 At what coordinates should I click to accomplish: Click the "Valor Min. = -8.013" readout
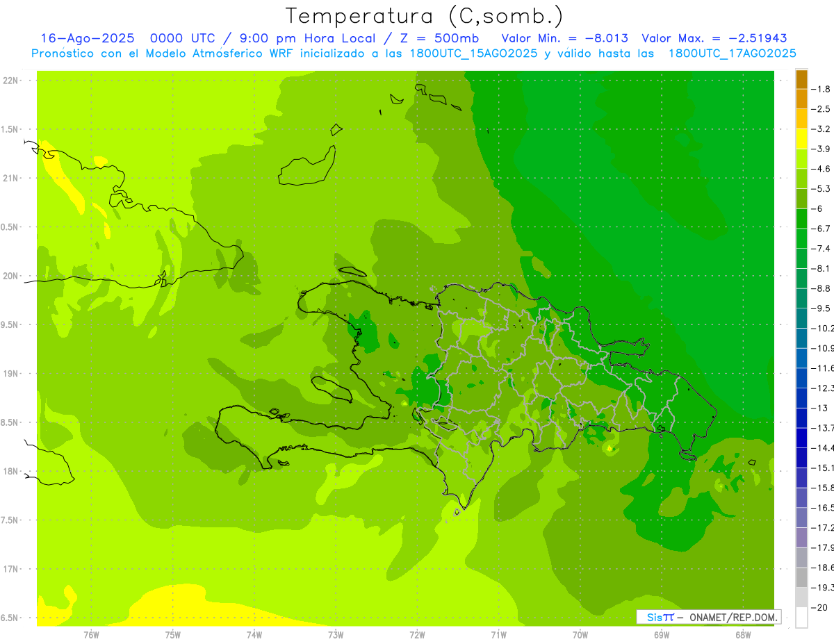565,38
